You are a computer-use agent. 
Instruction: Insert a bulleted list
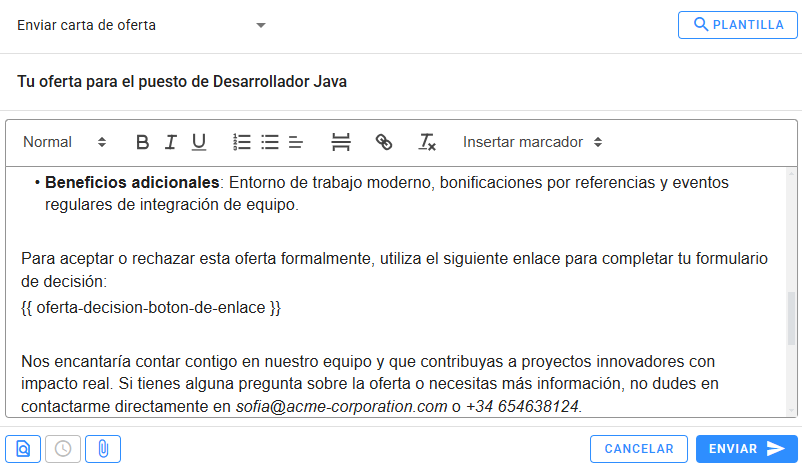[270, 142]
